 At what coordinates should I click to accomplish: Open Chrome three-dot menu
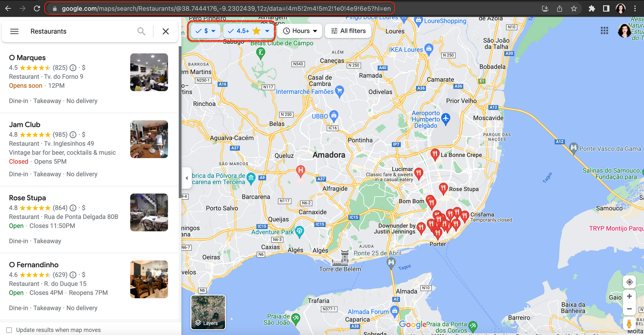pyautogui.click(x=635, y=9)
